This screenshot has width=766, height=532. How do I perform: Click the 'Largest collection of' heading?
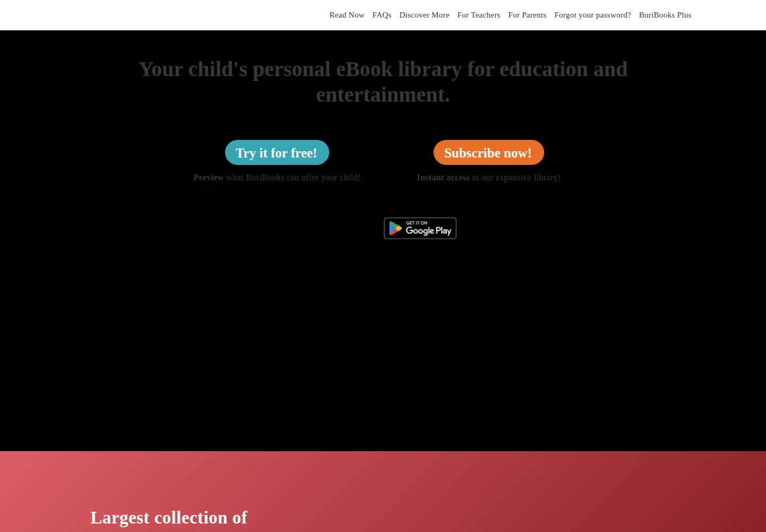click(x=169, y=518)
